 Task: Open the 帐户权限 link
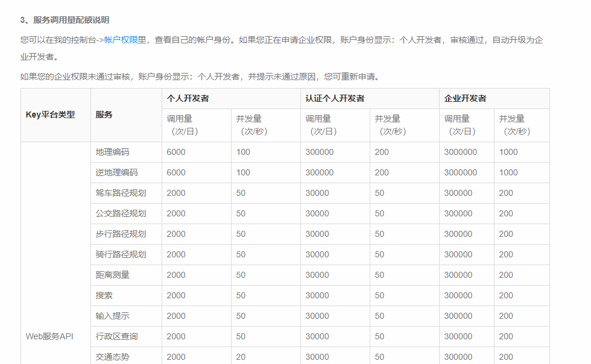point(121,40)
